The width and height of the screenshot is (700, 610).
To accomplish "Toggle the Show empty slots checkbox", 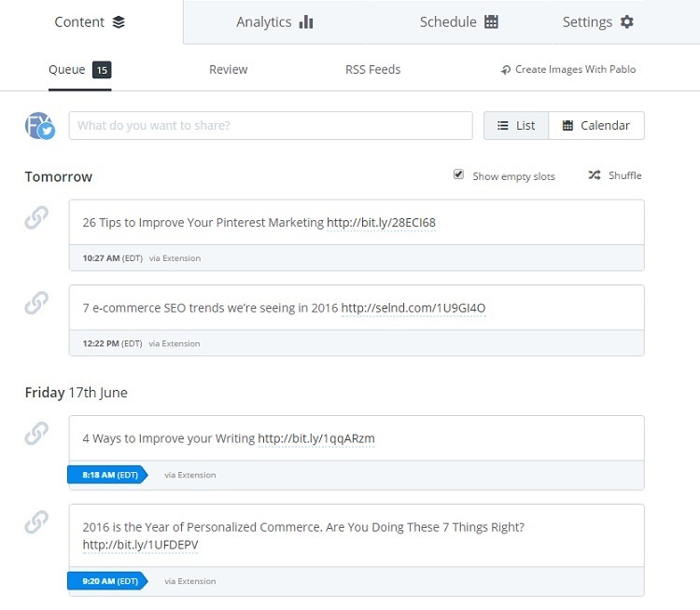I will 458,174.
